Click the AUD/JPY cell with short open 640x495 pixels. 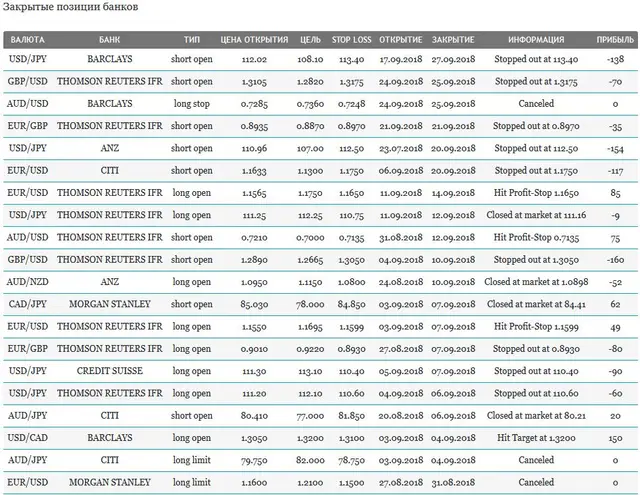pos(27,416)
